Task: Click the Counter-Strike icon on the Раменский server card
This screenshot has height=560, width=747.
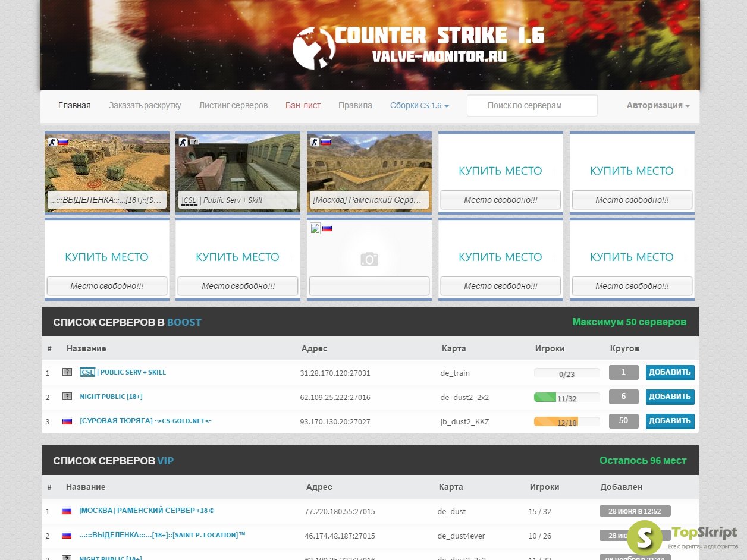Action: coord(315,142)
